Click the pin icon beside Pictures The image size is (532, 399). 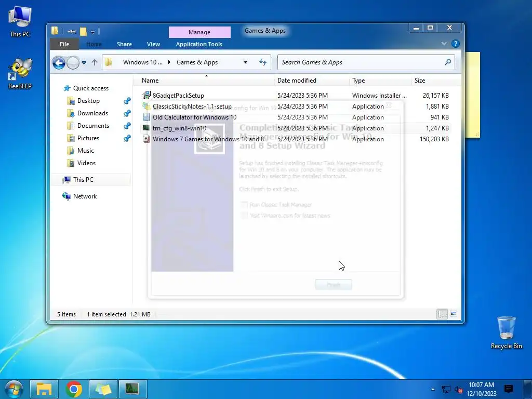pyautogui.click(x=127, y=138)
